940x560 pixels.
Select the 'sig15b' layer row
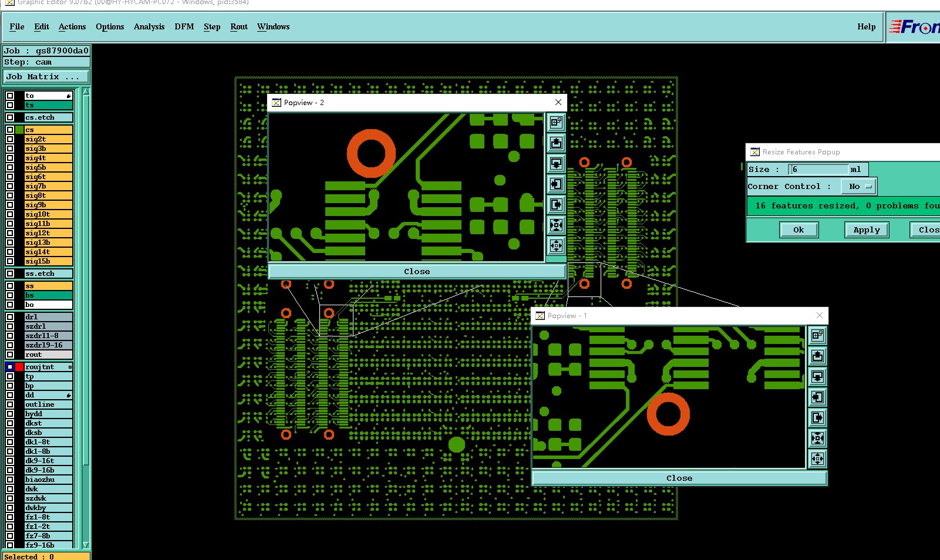click(48, 261)
